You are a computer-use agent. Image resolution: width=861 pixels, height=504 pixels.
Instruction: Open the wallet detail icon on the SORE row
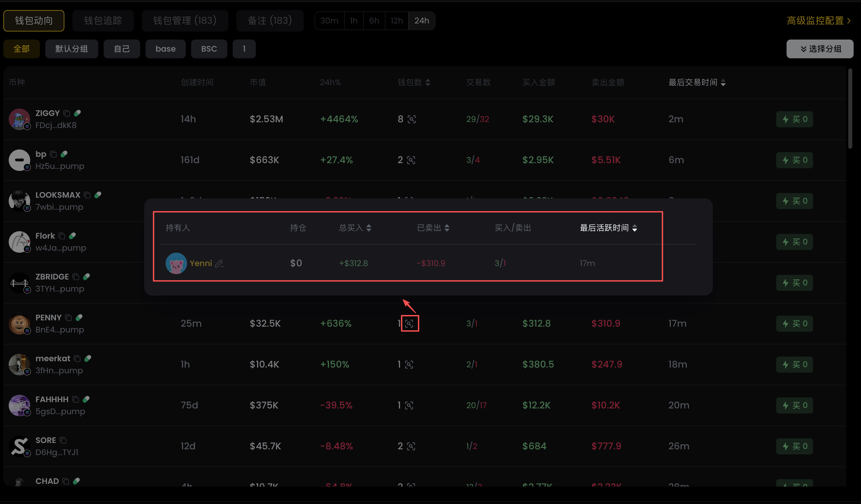(411, 446)
